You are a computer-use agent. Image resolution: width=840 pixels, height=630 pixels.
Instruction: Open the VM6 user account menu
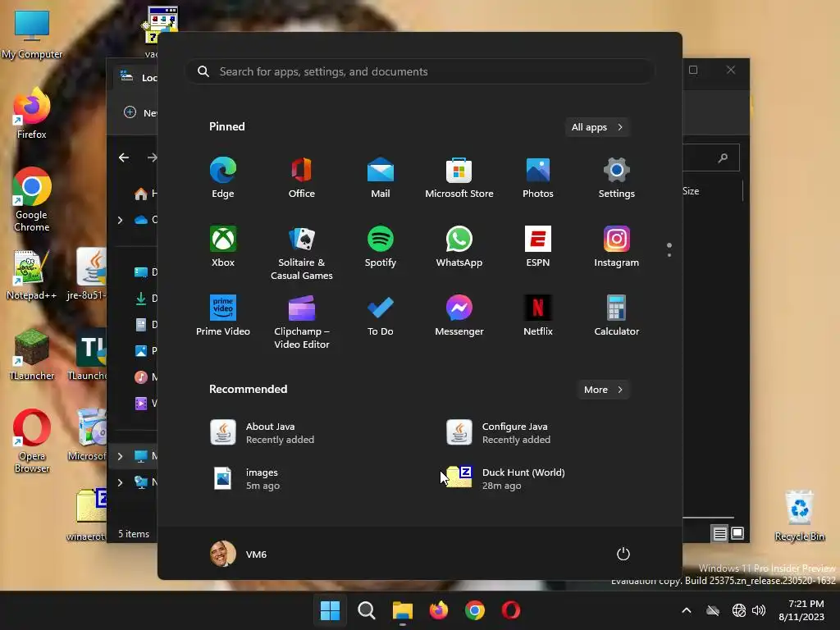point(239,554)
